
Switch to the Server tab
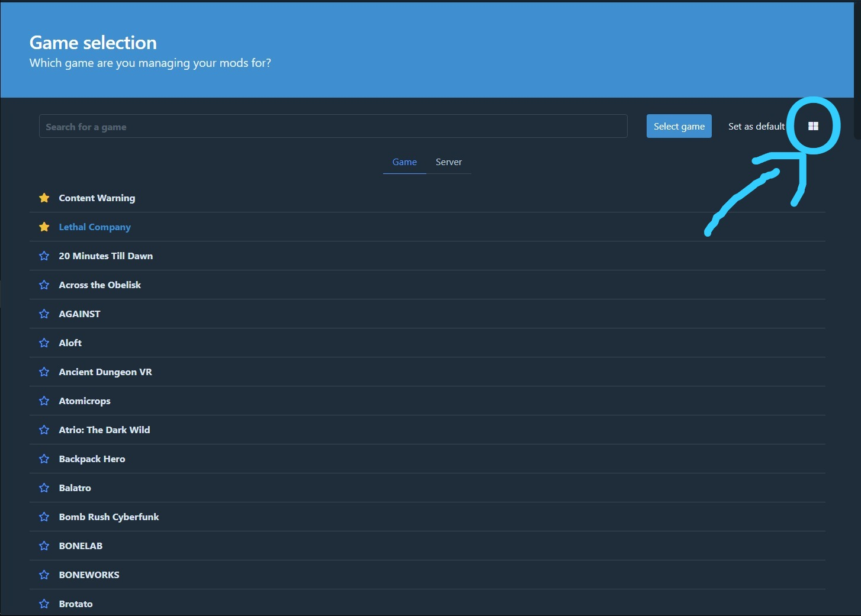[449, 162]
